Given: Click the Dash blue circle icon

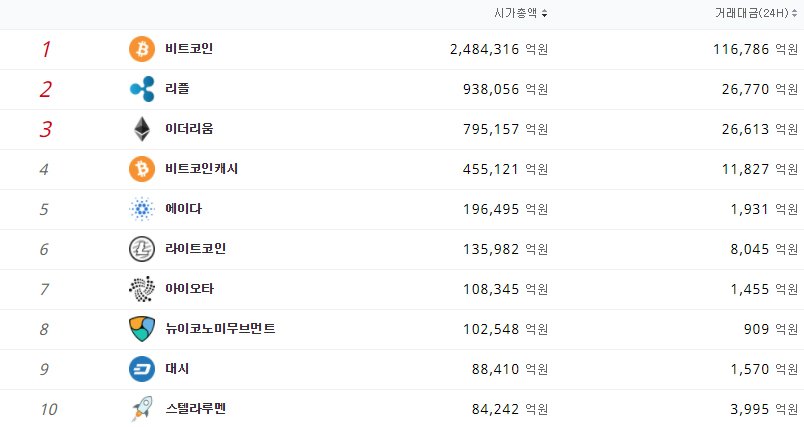Looking at the screenshot, I should pyautogui.click(x=142, y=369).
